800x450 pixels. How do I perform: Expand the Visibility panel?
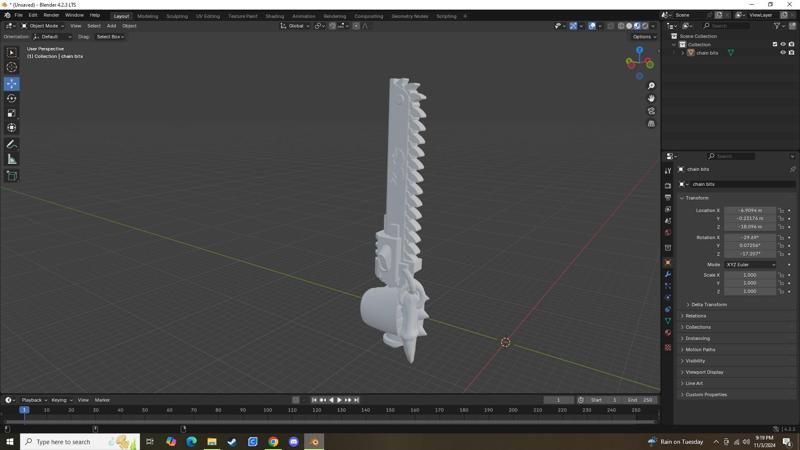click(693, 361)
